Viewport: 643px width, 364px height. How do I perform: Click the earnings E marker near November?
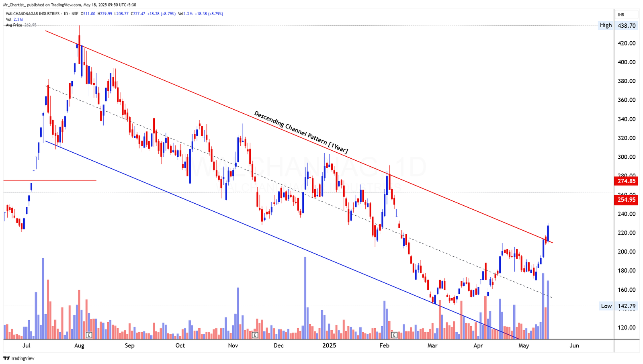(254, 335)
